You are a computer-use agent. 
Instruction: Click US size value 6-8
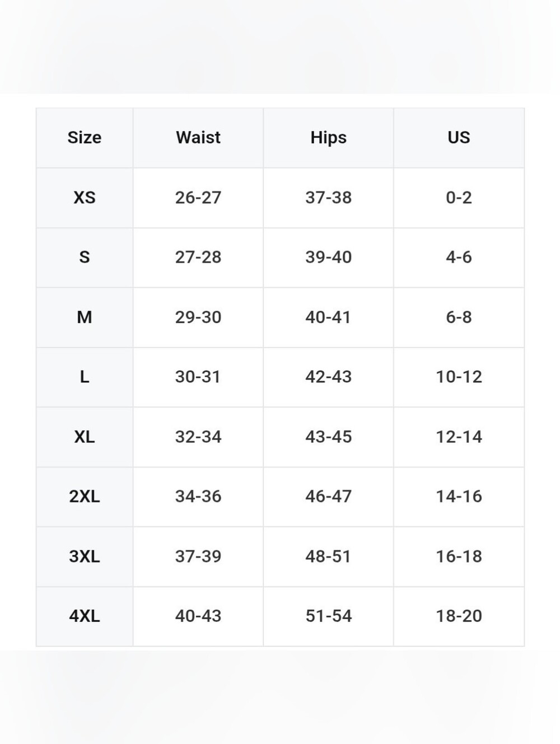(x=459, y=317)
